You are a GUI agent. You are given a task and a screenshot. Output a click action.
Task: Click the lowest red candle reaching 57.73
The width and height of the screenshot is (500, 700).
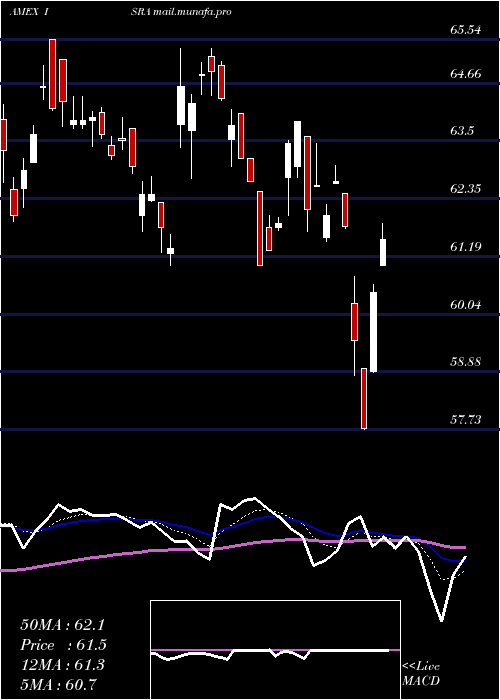point(364,399)
